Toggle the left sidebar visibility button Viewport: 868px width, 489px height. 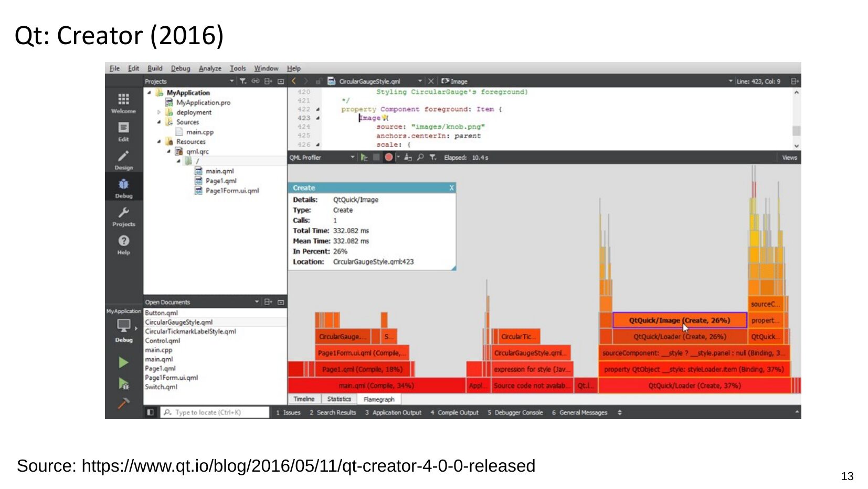[150, 413]
